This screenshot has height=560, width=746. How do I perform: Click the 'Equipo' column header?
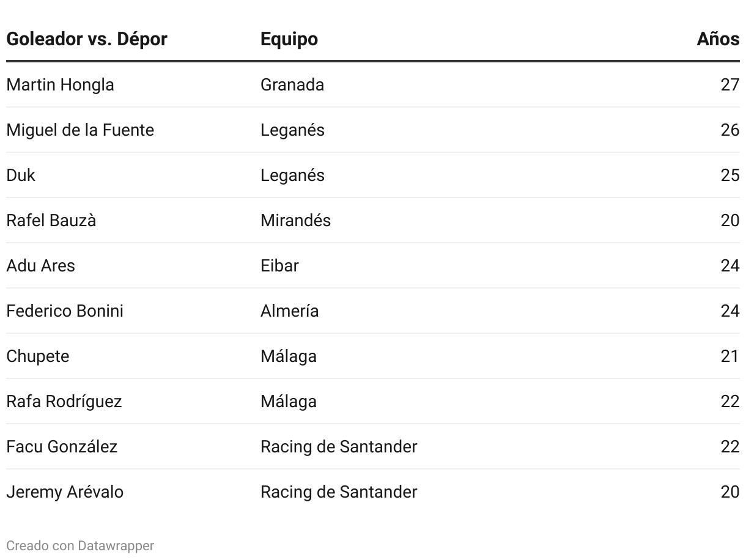pos(289,39)
